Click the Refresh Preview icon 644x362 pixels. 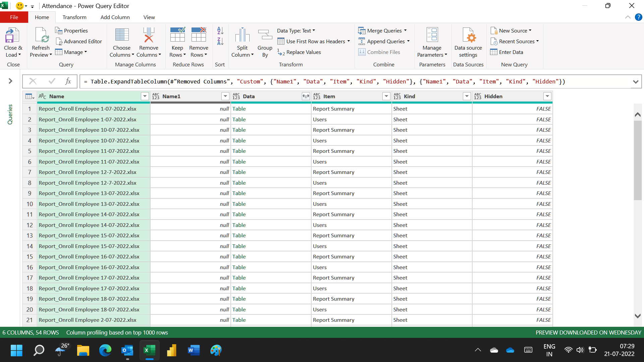[x=42, y=35]
